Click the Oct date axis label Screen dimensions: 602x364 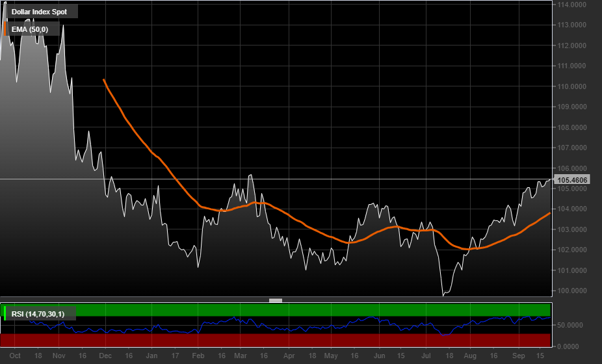15,356
